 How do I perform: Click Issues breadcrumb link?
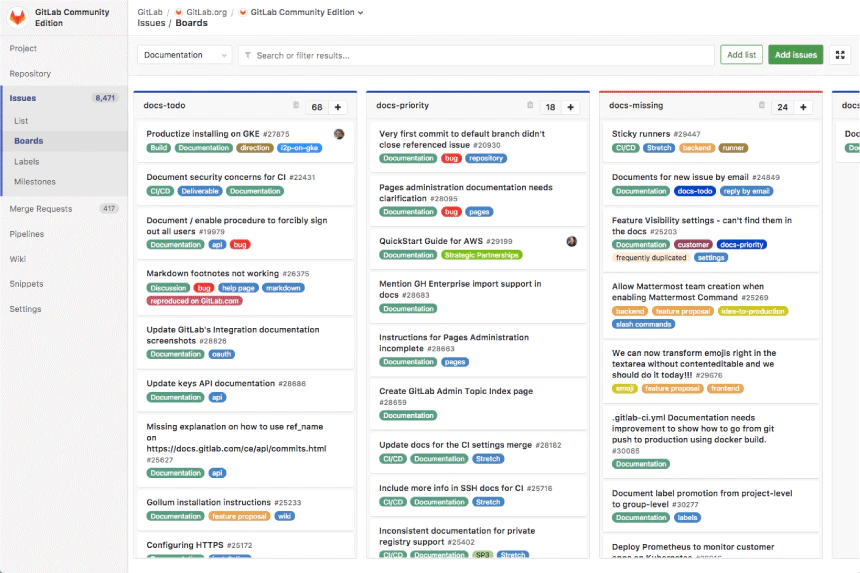[151, 23]
